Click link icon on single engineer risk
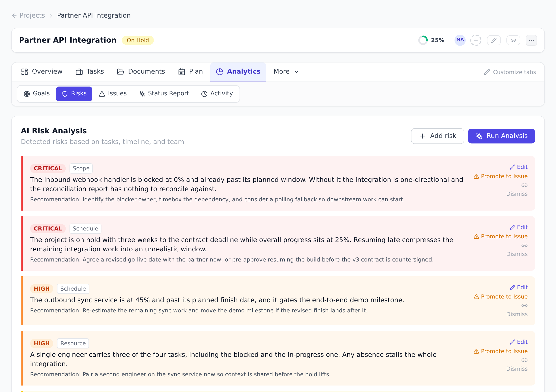Screen dimensions: 556x392 point(524,360)
